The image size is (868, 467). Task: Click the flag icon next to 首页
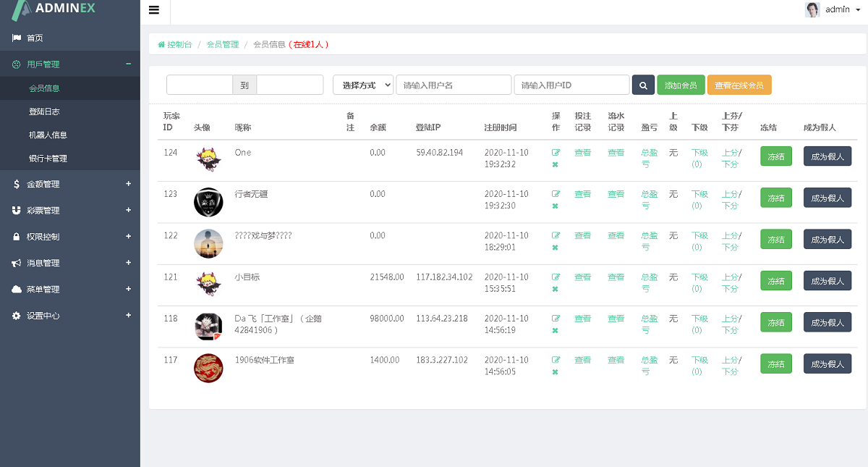point(14,37)
